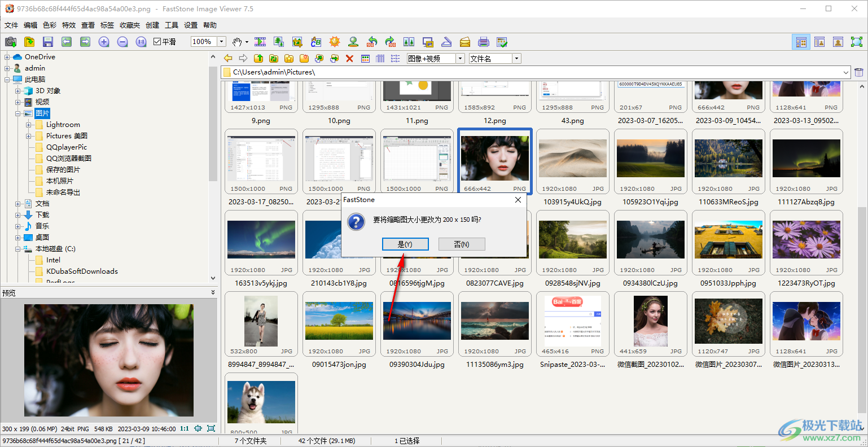This screenshot has width=868, height=447.
Task: Open the 工具 menu
Action: pyautogui.click(x=172, y=25)
